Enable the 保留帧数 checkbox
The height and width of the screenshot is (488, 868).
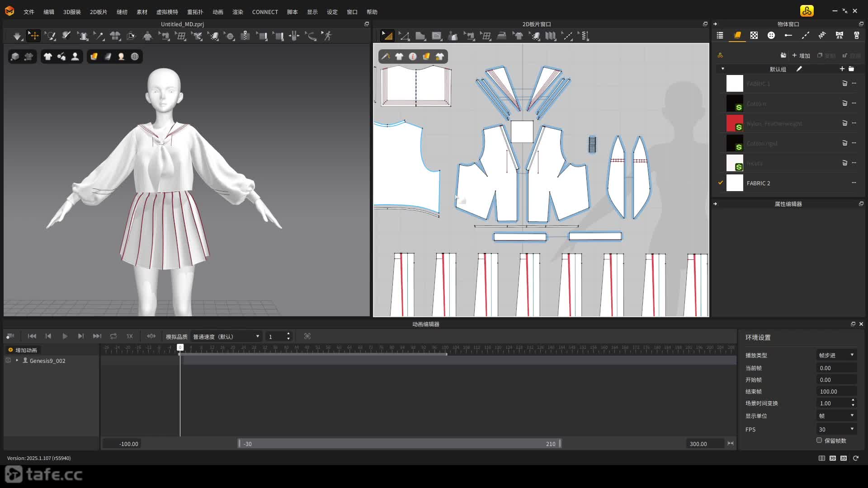(819, 440)
